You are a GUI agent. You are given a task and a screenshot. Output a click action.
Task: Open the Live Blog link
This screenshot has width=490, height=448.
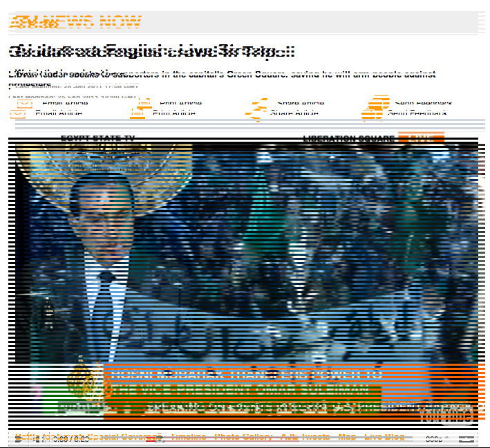click(384, 436)
